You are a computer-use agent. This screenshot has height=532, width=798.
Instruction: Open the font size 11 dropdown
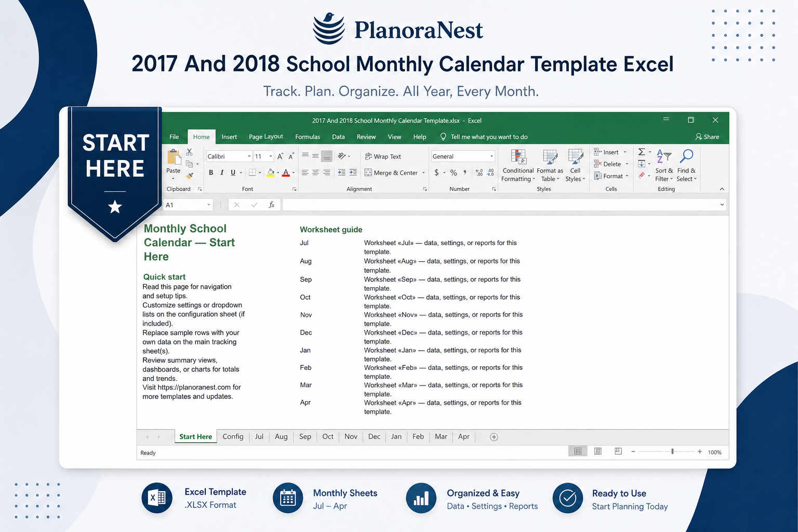pos(271,156)
